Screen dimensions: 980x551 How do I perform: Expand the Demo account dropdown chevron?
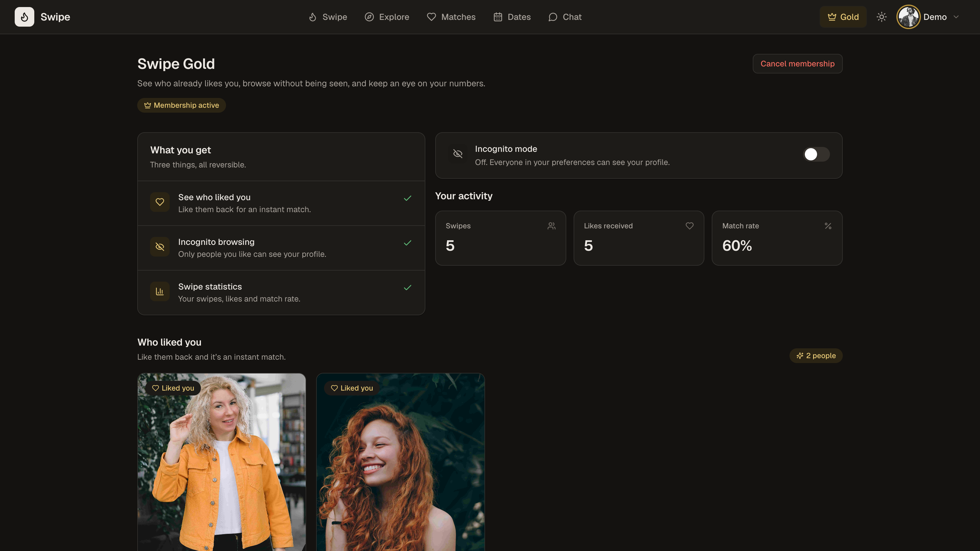[x=956, y=17]
